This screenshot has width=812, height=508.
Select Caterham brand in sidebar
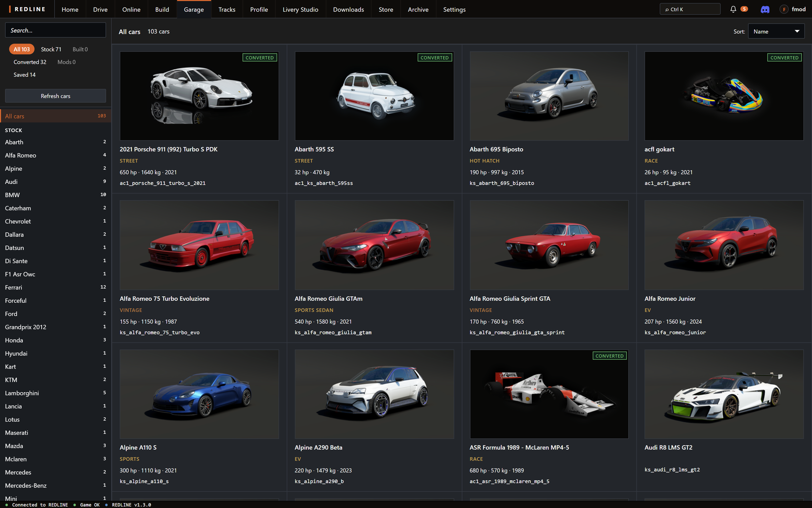(x=55, y=208)
